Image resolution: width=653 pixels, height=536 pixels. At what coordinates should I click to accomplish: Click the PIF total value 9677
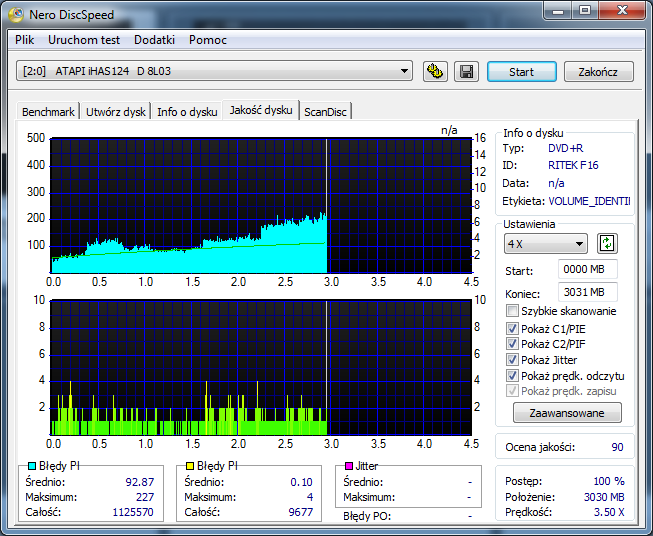tap(301, 512)
